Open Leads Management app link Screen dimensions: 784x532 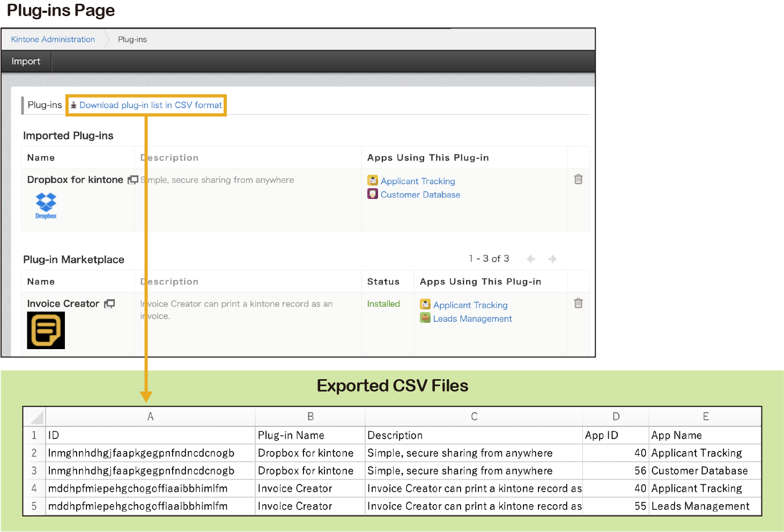(472, 319)
